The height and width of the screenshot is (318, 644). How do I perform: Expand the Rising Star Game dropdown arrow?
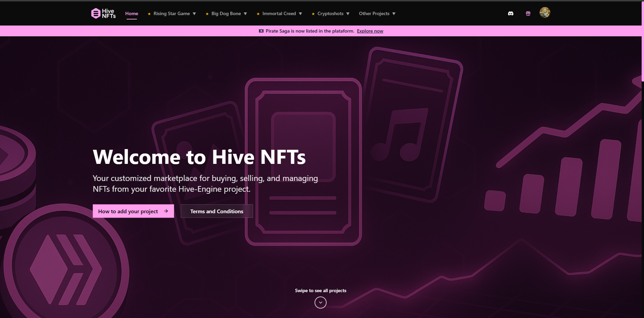pos(194,14)
